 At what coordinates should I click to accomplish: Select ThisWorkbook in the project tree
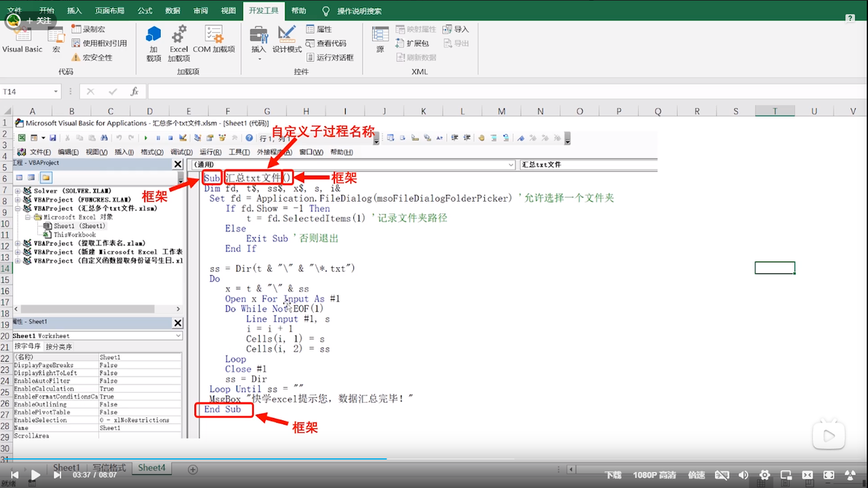point(74,235)
